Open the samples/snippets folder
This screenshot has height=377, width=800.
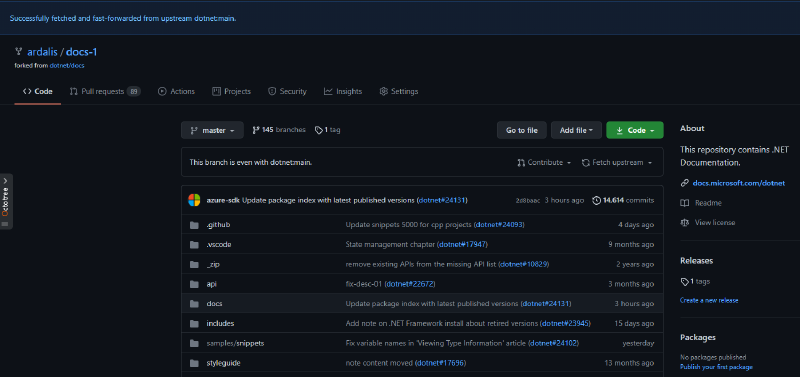(x=235, y=343)
